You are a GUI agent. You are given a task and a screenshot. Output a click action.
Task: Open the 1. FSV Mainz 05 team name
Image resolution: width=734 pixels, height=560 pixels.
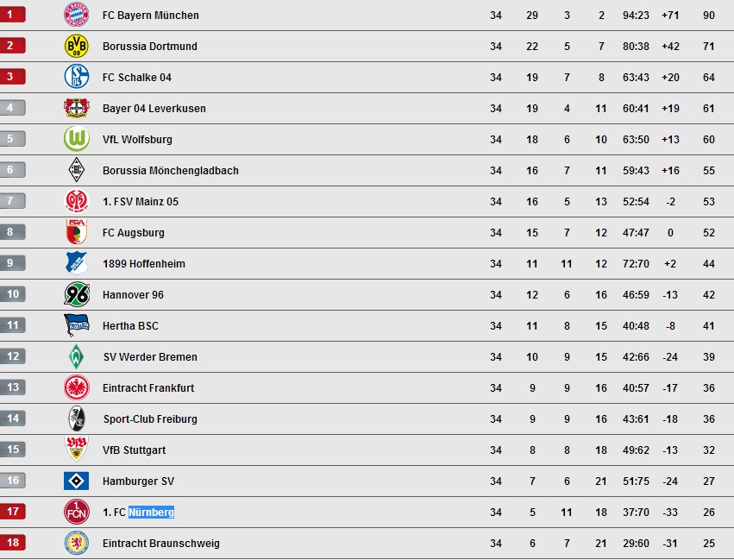141,202
